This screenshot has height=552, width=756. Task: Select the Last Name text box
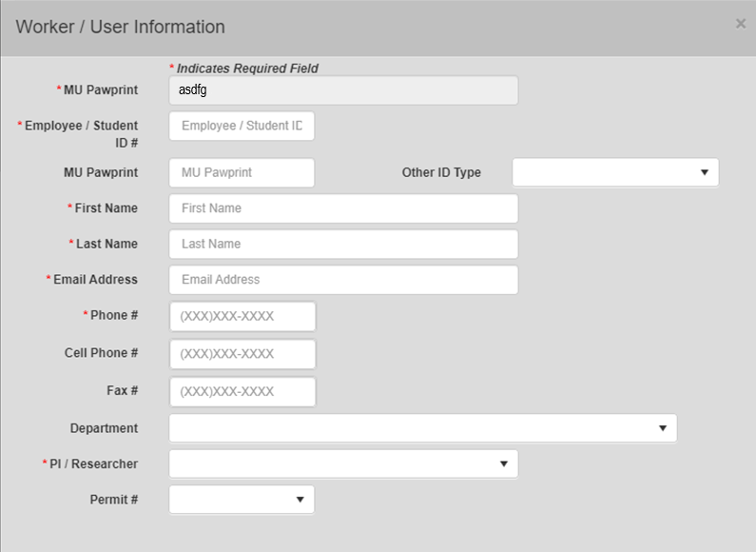tap(343, 244)
